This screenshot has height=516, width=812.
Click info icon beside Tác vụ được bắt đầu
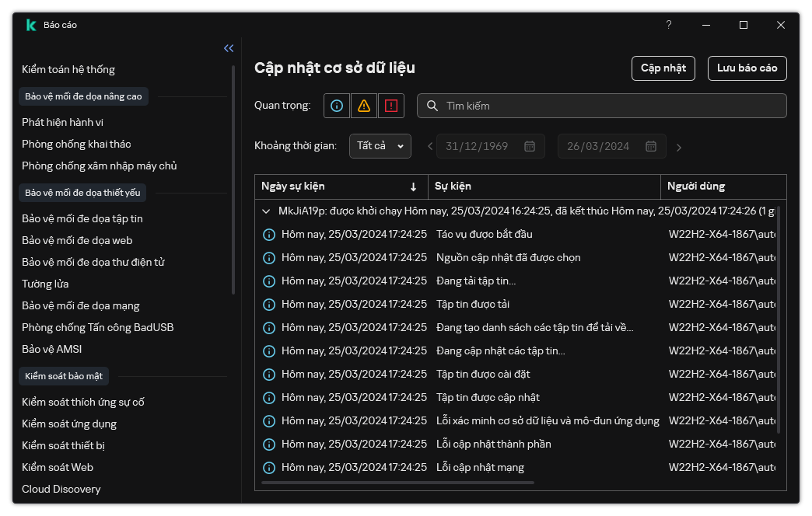269,234
